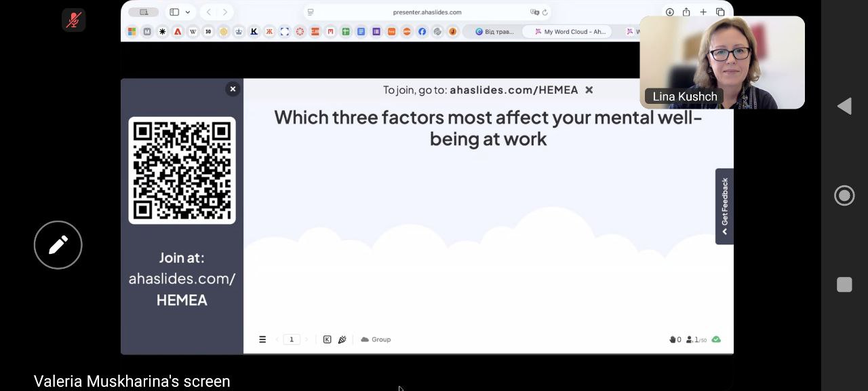The height and width of the screenshot is (391, 868).
Task: Toggle the Safari sidebar button
Action: 174,12
